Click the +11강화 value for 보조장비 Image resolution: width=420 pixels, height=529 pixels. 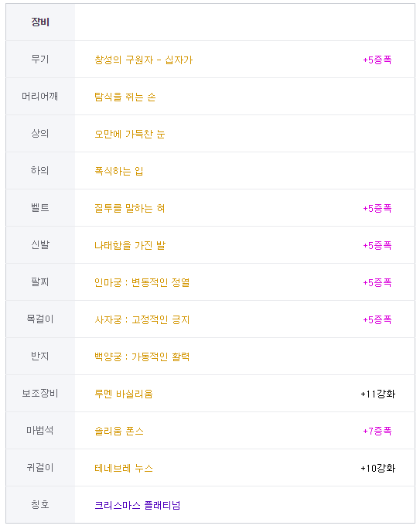tap(377, 394)
